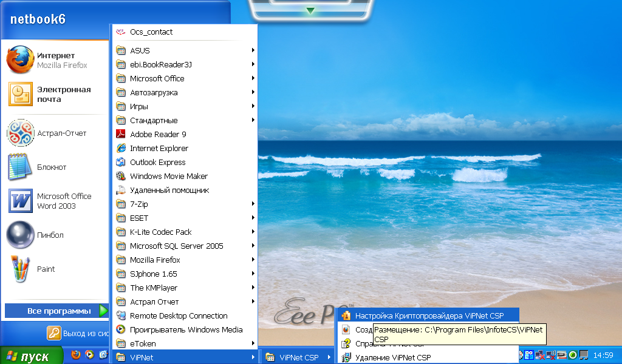Viewport: 622px width, 364px height.
Task: Expand the SJphone 1.65 folder
Action: tap(185, 274)
